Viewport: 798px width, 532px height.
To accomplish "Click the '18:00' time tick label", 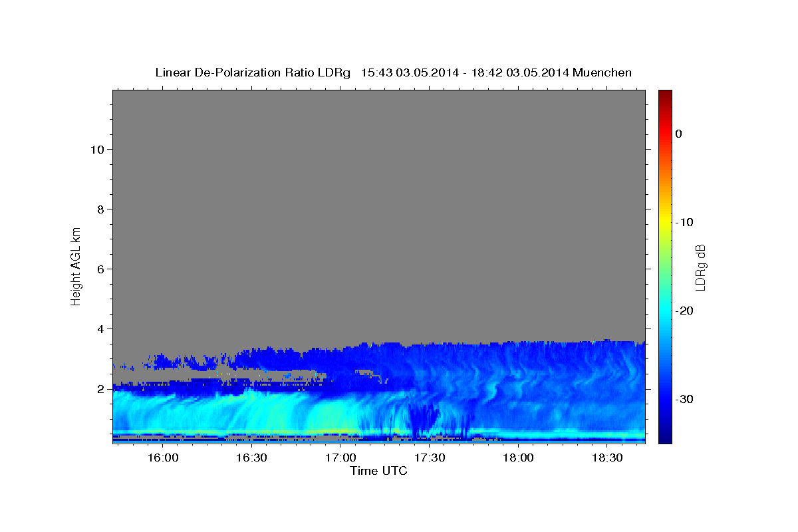I will point(518,458).
